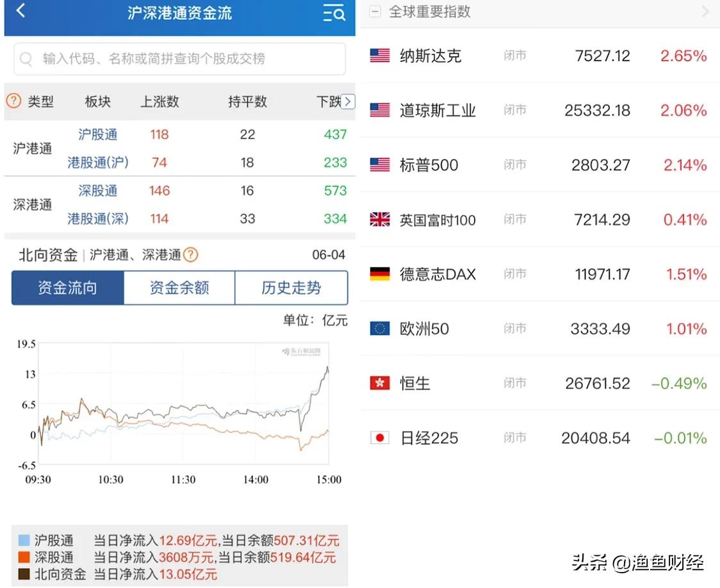
Task: Click the US flag icon next to 纳斯达克
Action: click(380, 55)
